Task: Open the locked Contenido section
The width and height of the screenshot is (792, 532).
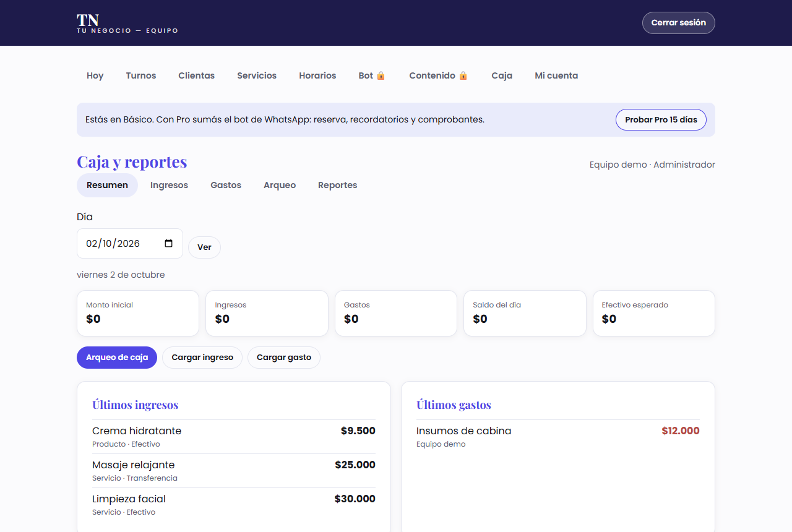Action: point(438,75)
